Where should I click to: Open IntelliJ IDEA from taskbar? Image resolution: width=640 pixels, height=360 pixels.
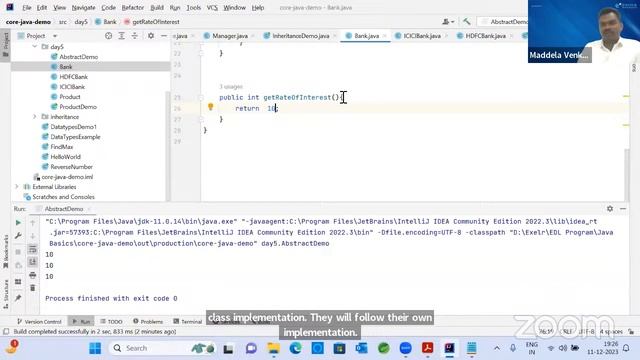click(x=449, y=348)
